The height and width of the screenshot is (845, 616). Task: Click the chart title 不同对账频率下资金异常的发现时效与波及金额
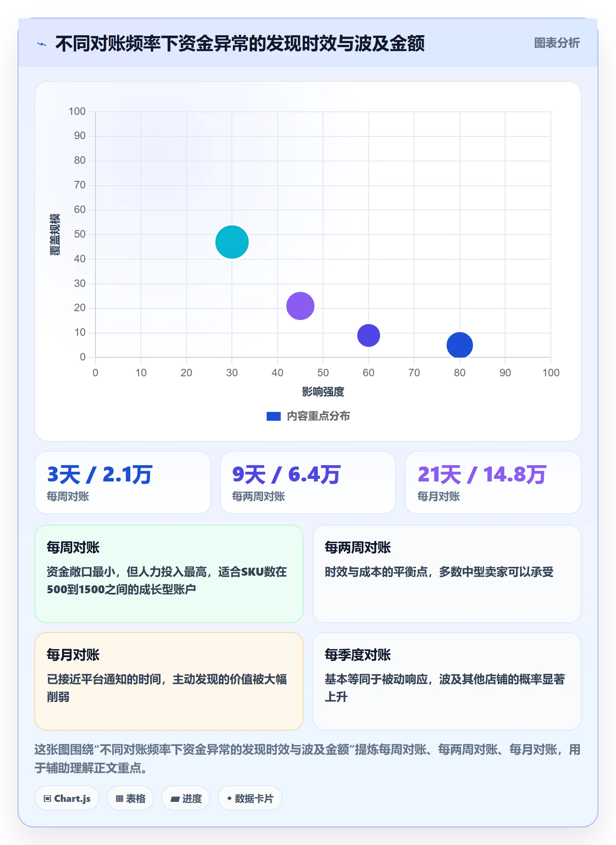point(240,44)
